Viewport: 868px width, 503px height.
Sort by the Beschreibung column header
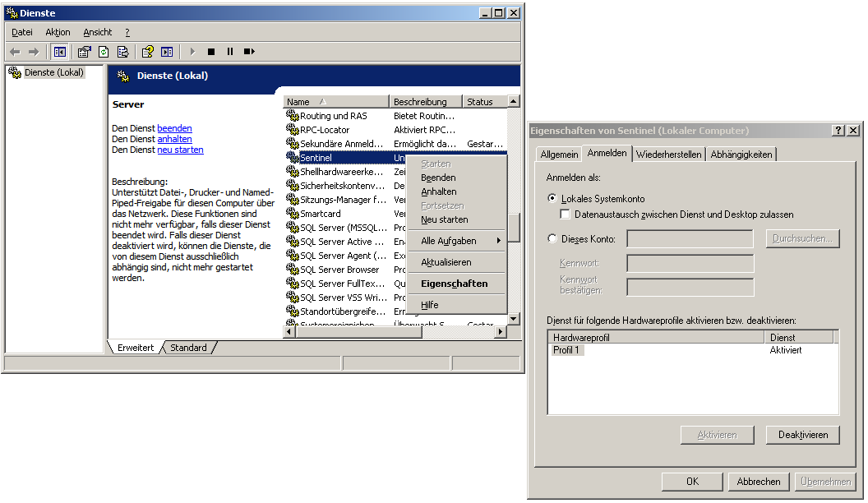click(426, 102)
